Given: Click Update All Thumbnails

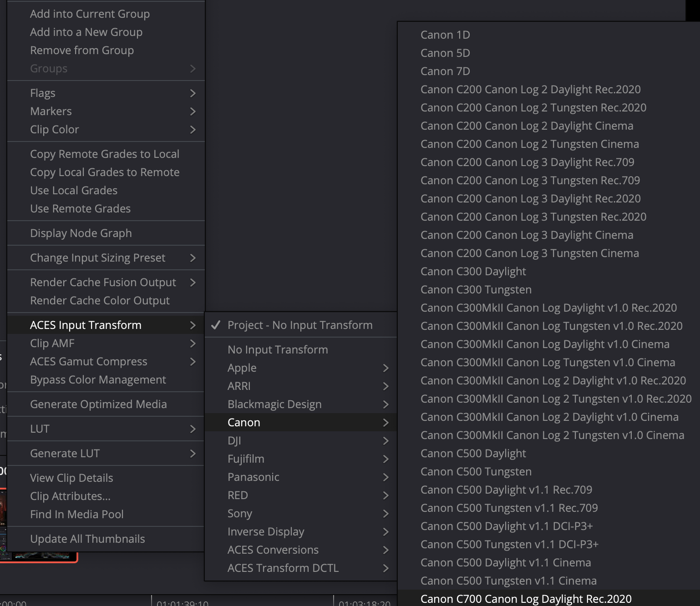Looking at the screenshot, I should coord(106,539).
